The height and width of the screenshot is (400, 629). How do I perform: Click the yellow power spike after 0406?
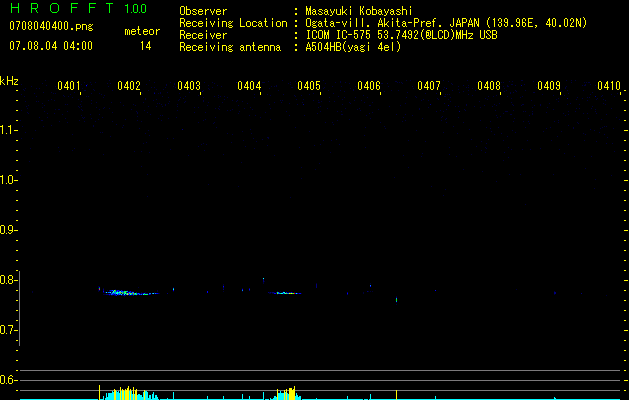[396, 394]
